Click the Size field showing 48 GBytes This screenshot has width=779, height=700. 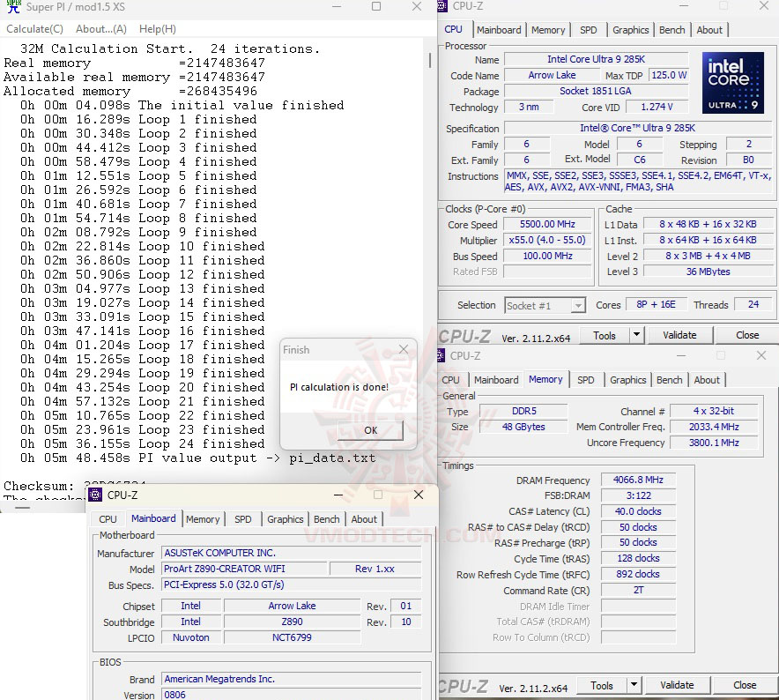[x=523, y=427]
